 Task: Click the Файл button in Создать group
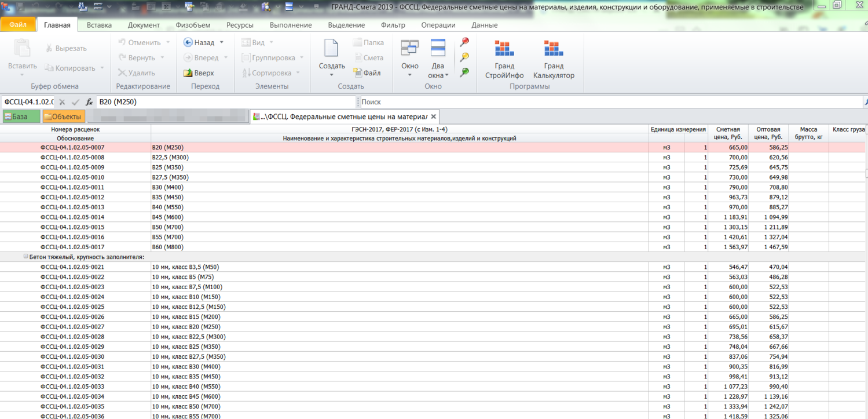pyautogui.click(x=367, y=73)
